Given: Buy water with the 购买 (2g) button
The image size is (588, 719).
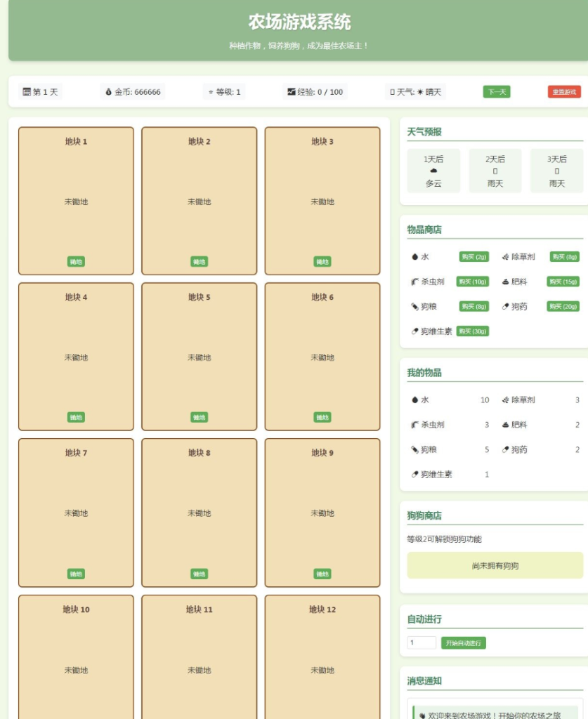Looking at the screenshot, I should [473, 257].
